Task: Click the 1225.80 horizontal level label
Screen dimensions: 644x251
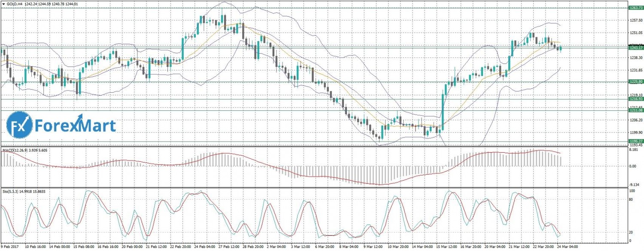Action: click(x=635, y=82)
